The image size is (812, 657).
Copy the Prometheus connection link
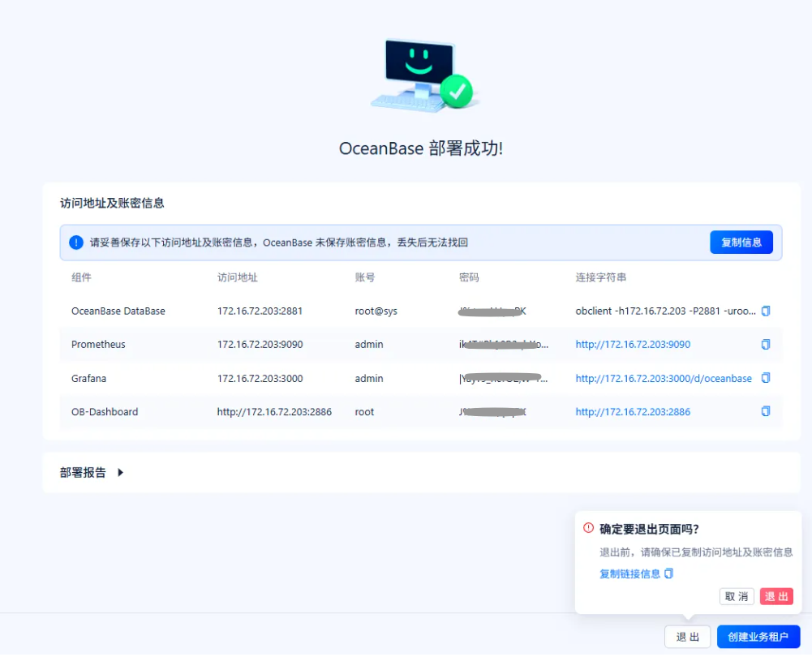(766, 344)
